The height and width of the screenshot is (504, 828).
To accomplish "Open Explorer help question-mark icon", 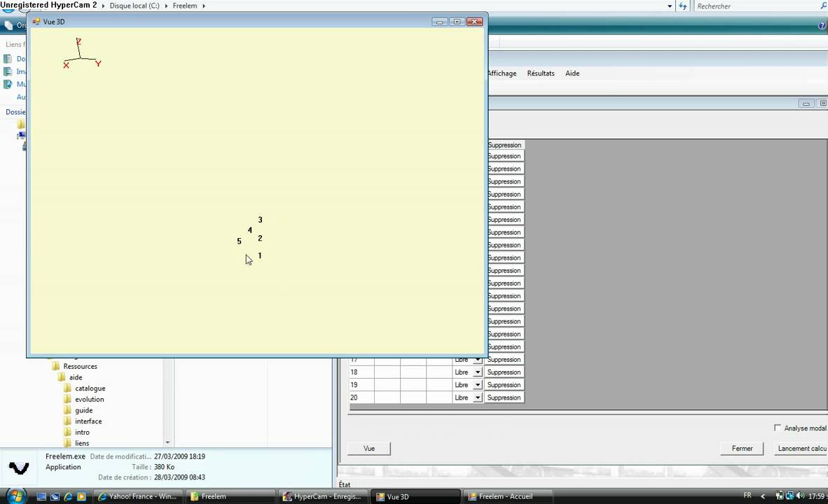I will pyautogui.click(x=822, y=25).
